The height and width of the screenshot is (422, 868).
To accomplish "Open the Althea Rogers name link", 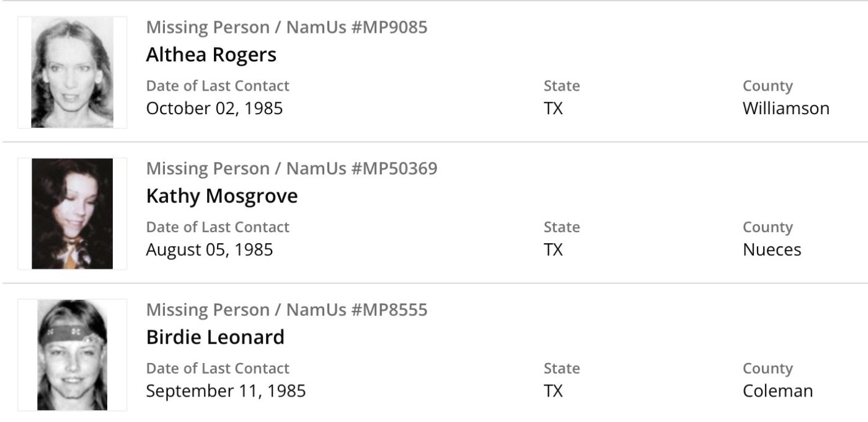I will click(211, 55).
